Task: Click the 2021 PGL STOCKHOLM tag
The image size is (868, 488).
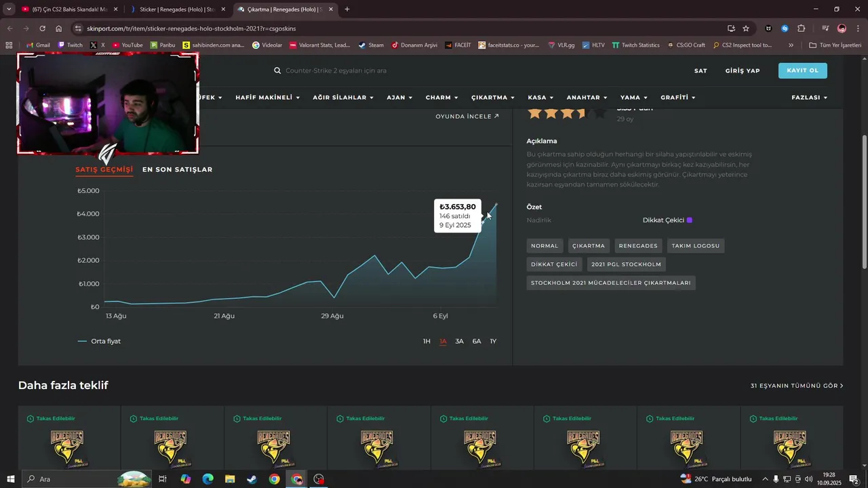Action: point(626,264)
